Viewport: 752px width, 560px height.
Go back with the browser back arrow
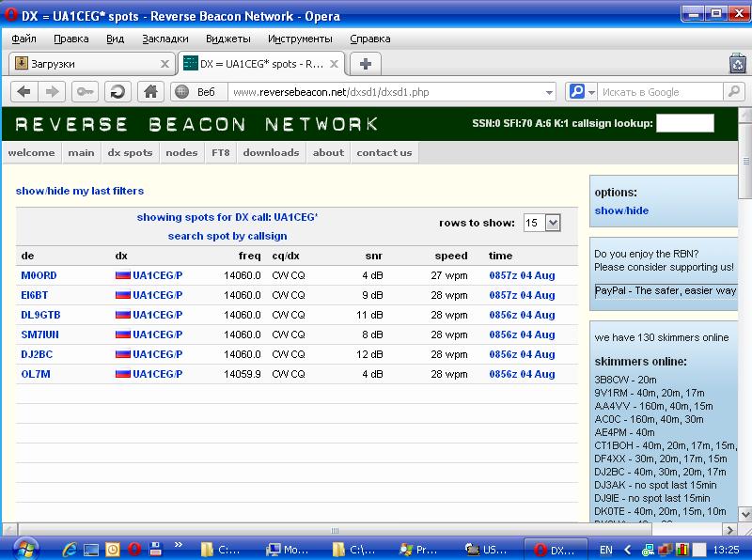[x=24, y=91]
